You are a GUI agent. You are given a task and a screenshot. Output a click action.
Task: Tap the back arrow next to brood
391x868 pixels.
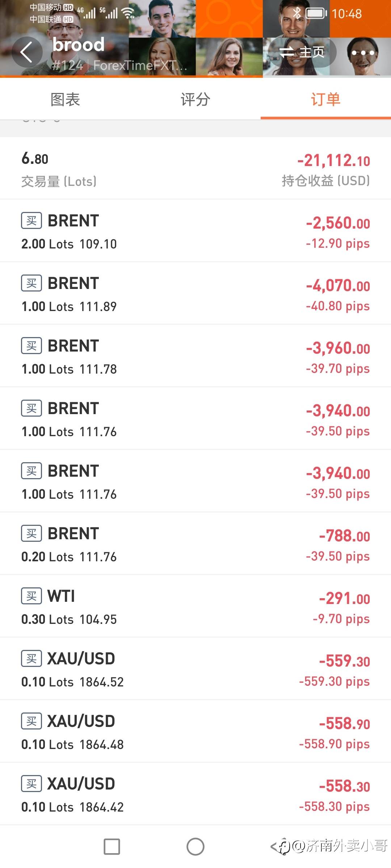click(x=27, y=52)
